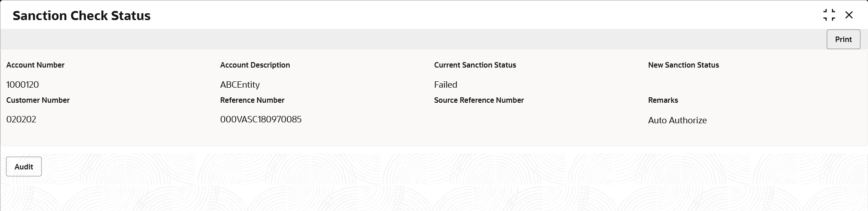Click the Remarks label
The height and width of the screenshot is (211, 868).
[663, 100]
